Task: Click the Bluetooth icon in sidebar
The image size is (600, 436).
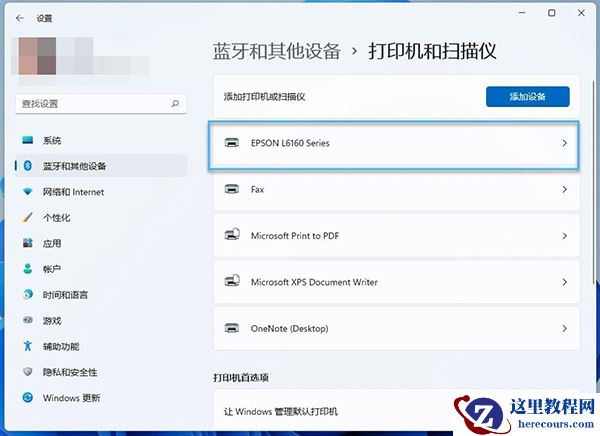Action: coord(28,166)
